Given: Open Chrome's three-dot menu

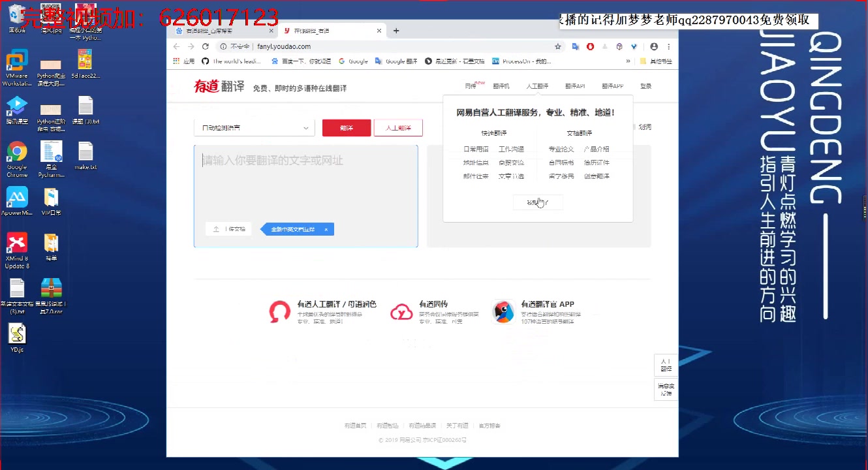Looking at the screenshot, I should tap(668, 46).
